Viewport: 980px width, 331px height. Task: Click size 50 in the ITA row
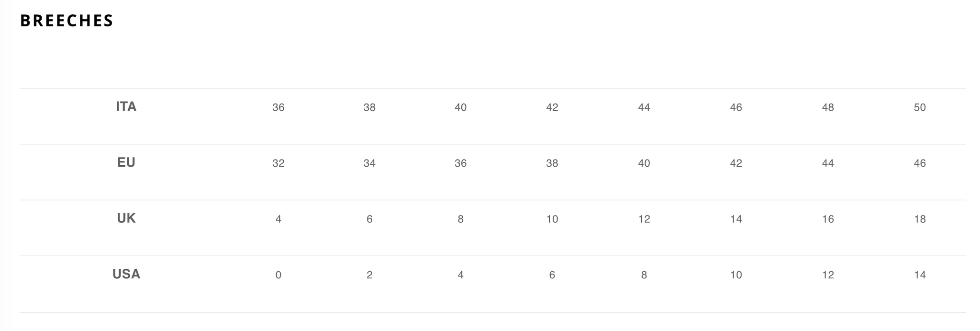click(920, 107)
